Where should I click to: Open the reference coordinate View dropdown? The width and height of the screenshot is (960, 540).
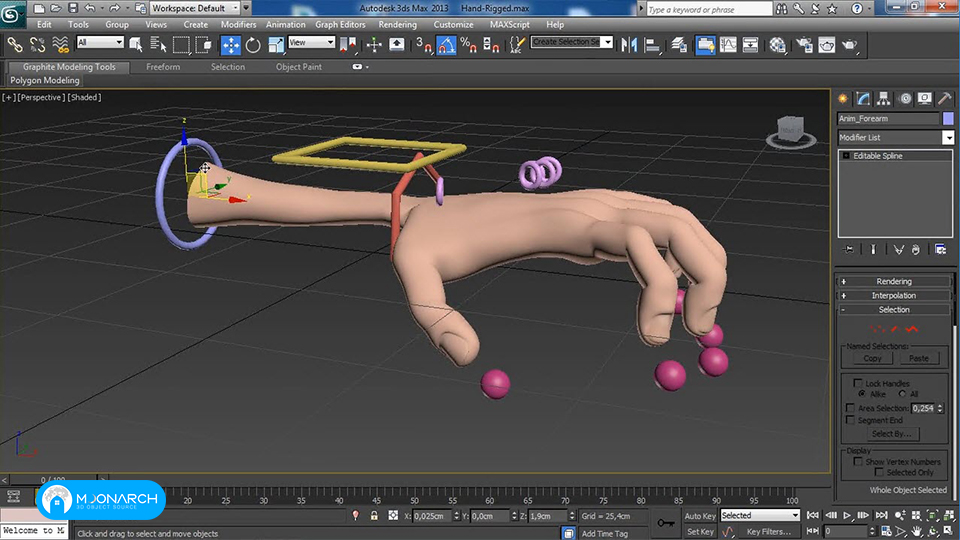(311, 42)
